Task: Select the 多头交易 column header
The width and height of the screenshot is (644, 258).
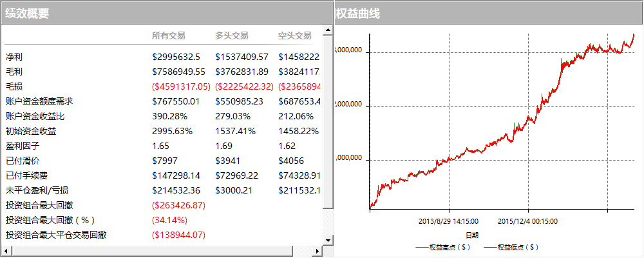Action: (x=232, y=35)
